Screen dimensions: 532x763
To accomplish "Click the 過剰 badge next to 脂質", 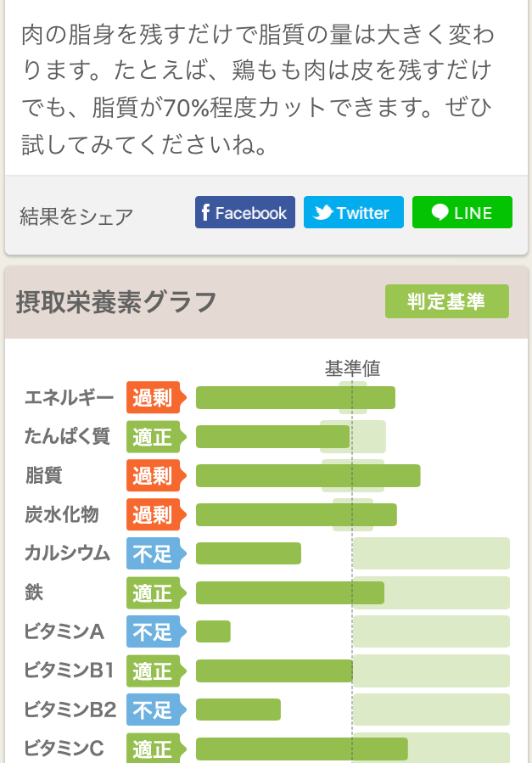I will pyautogui.click(x=153, y=475).
